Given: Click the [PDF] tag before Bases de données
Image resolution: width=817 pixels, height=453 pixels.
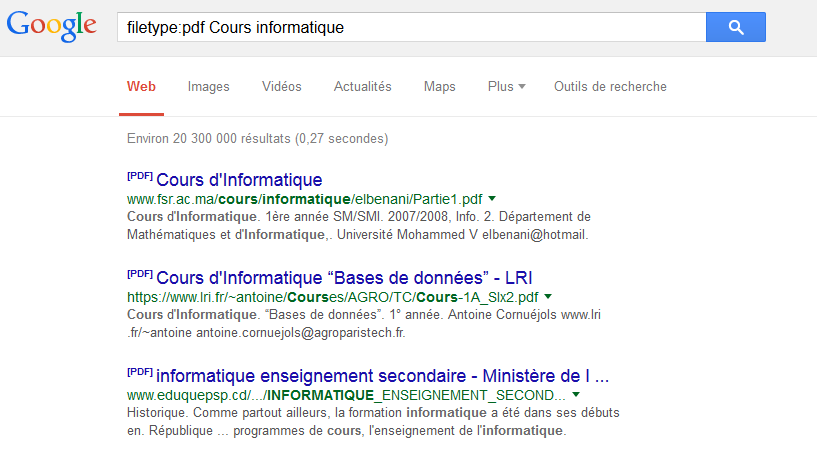Looking at the screenshot, I should (x=140, y=274).
